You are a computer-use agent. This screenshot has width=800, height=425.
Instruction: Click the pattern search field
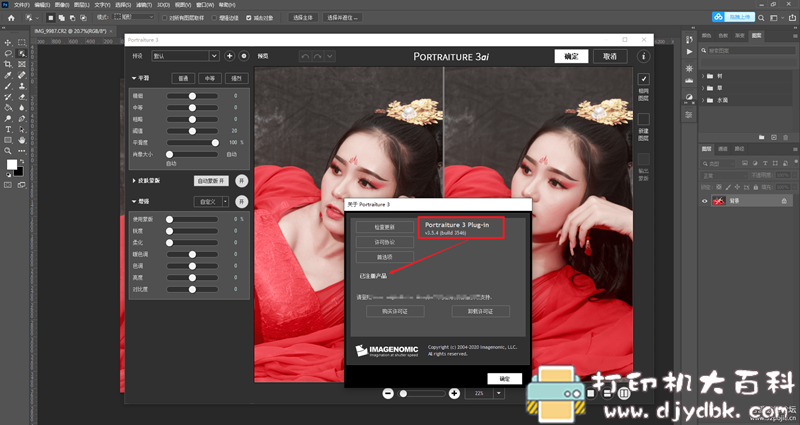click(x=747, y=51)
